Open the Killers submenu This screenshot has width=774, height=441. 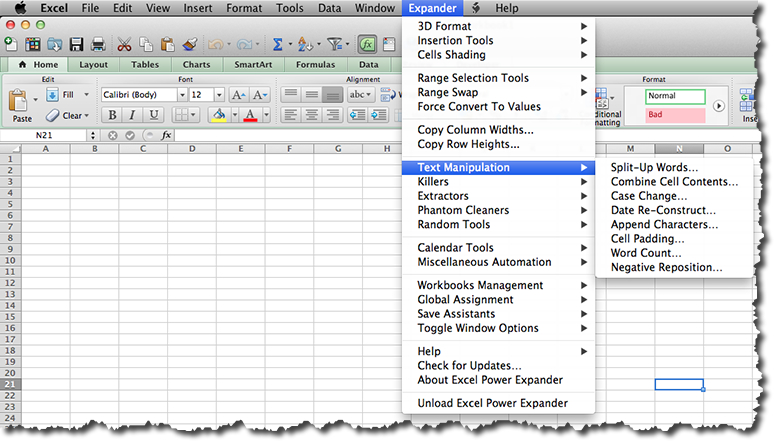point(499,182)
